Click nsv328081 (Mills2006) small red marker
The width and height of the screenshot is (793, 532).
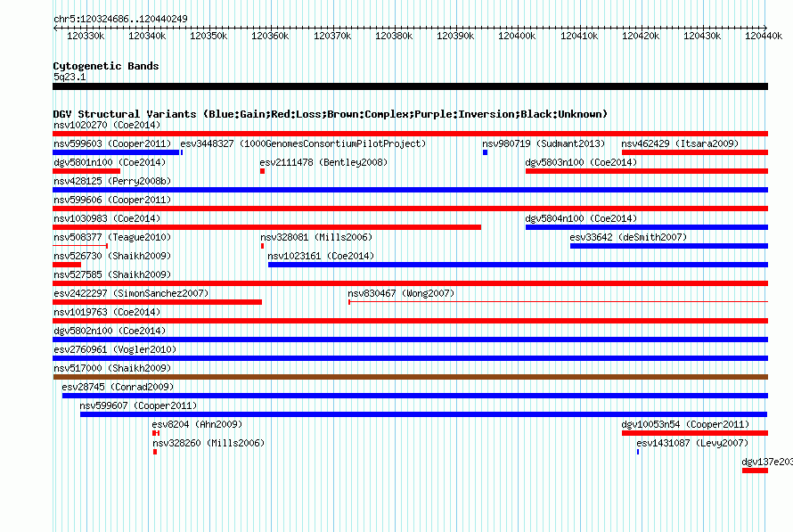click(263, 246)
